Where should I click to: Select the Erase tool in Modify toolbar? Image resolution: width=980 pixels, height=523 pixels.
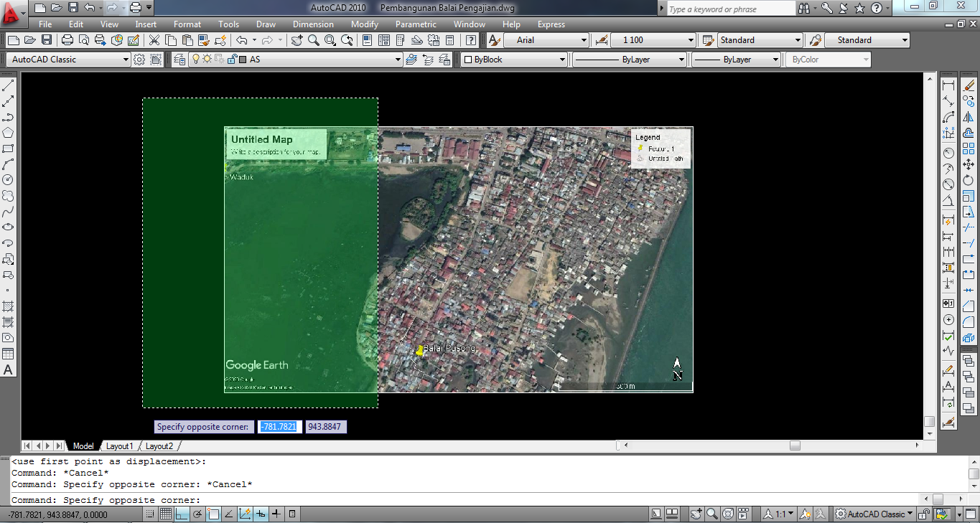(x=969, y=86)
